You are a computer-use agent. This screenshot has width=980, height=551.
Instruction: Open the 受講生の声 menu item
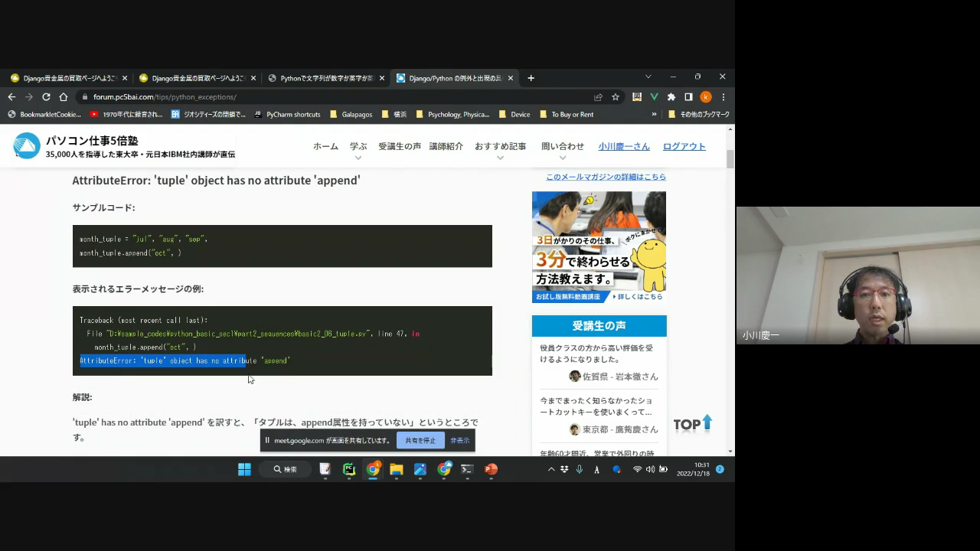click(x=399, y=146)
